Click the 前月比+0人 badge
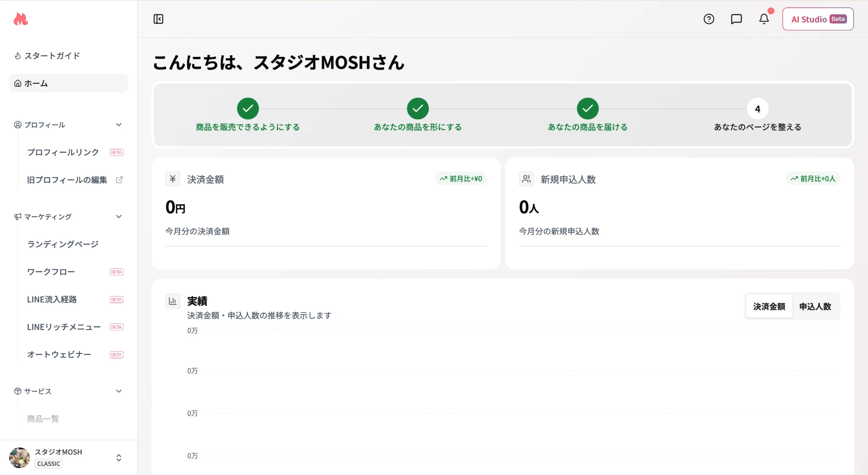This screenshot has height=475, width=868. click(813, 178)
